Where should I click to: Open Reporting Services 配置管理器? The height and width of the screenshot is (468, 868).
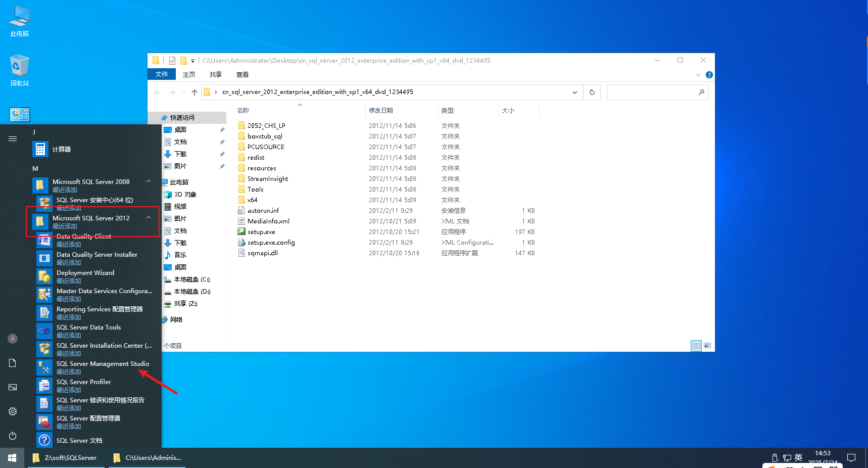click(93, 313)
